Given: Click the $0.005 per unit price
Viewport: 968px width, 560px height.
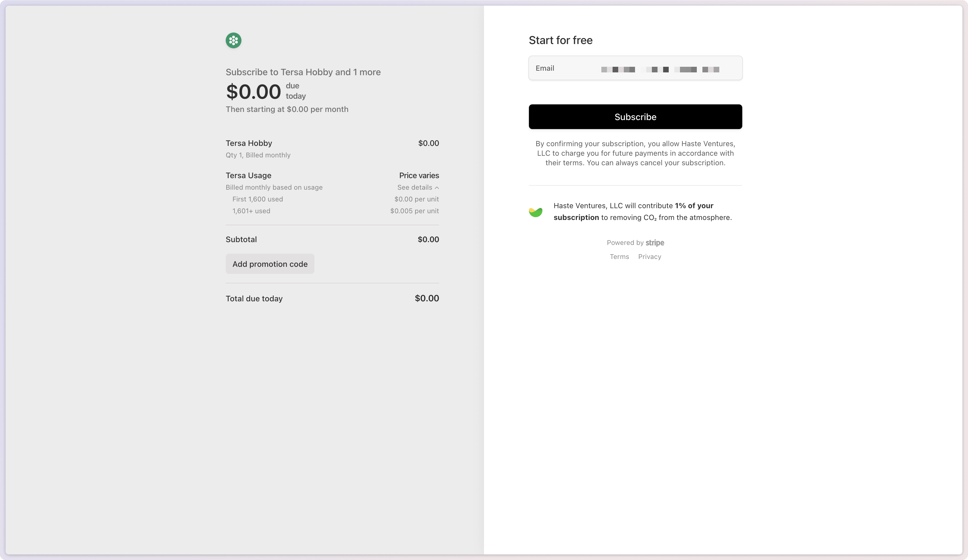Looking at the screenshot, I should [414, 211].
